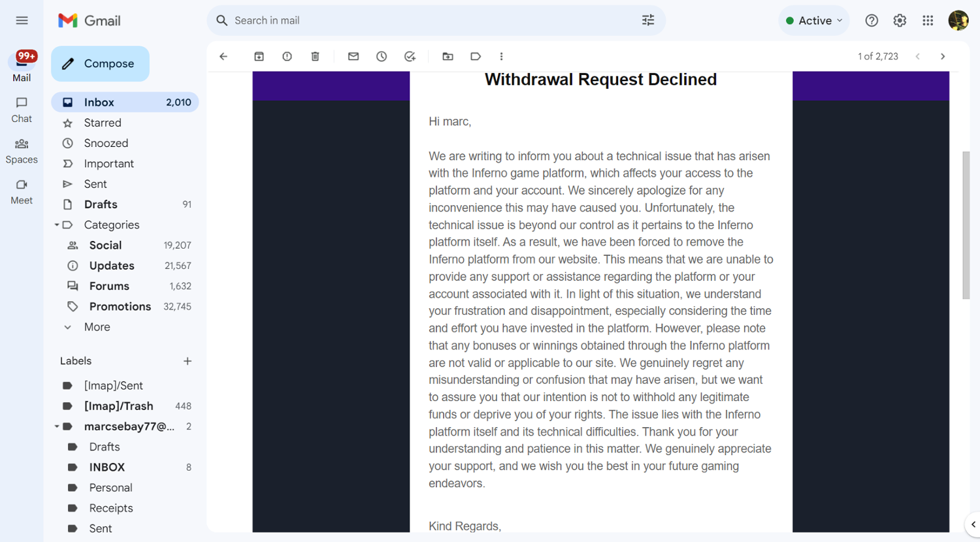Open the Active status dropdown

click(x=814, y=21)
